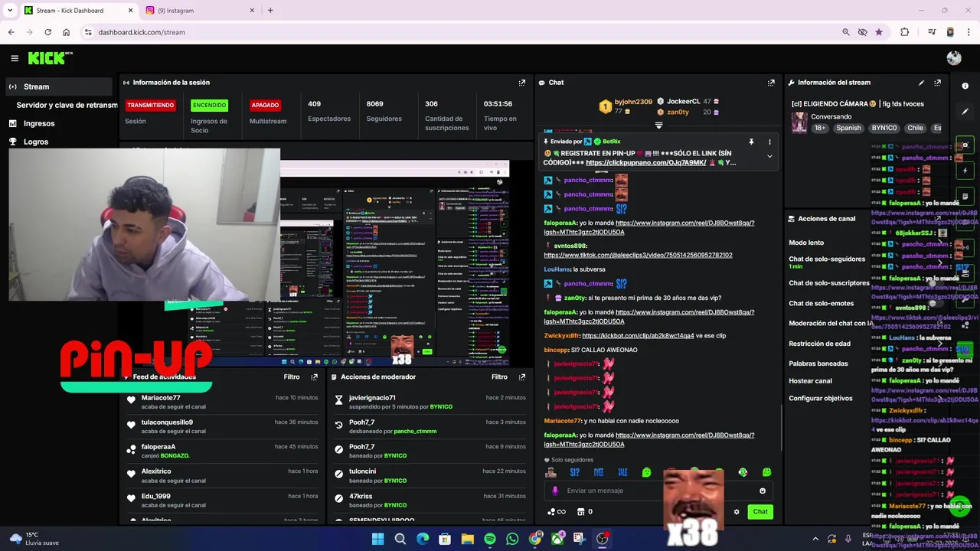Click the pin icon on pinned message
The image size is (980, 551).
tap(751, 142)
